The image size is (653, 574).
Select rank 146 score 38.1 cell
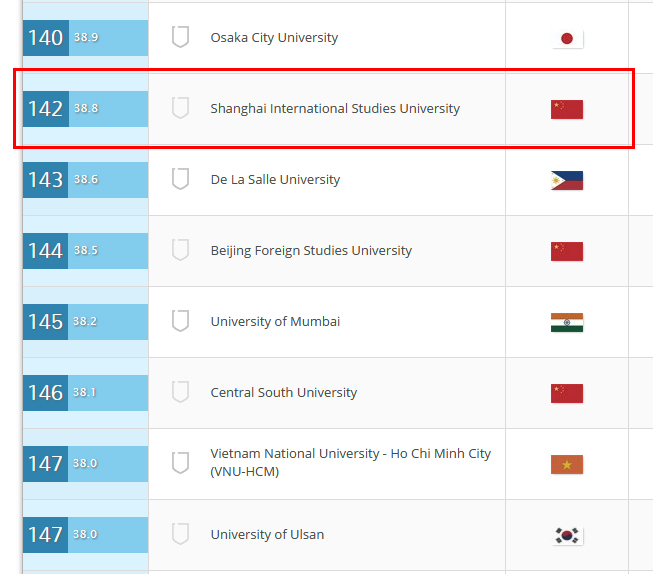(x=85, y=393)
